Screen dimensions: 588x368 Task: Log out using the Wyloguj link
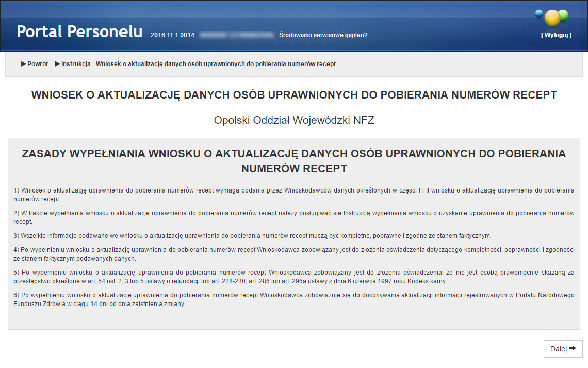(556, 35)
